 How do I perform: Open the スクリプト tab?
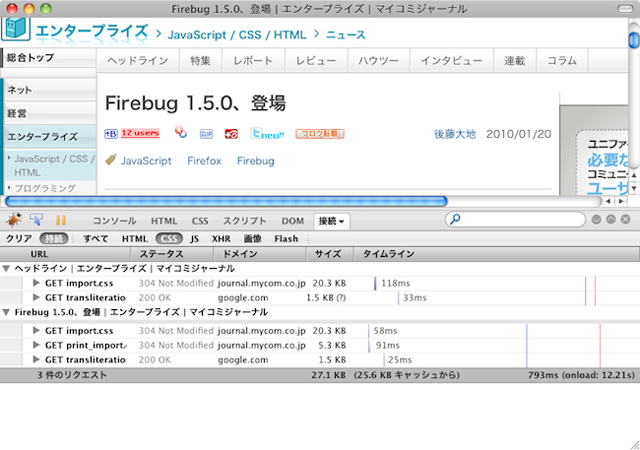pos(244,221)
